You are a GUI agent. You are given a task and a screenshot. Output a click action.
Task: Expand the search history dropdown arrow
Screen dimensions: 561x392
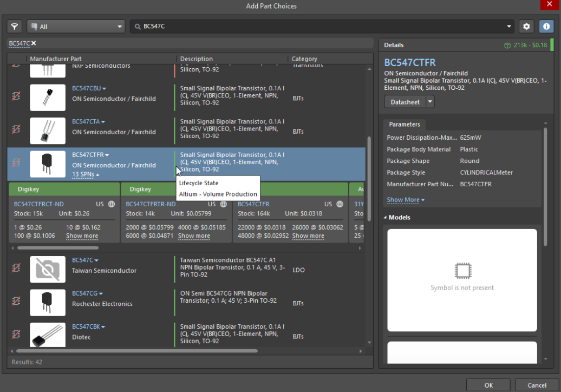[509, 27]
